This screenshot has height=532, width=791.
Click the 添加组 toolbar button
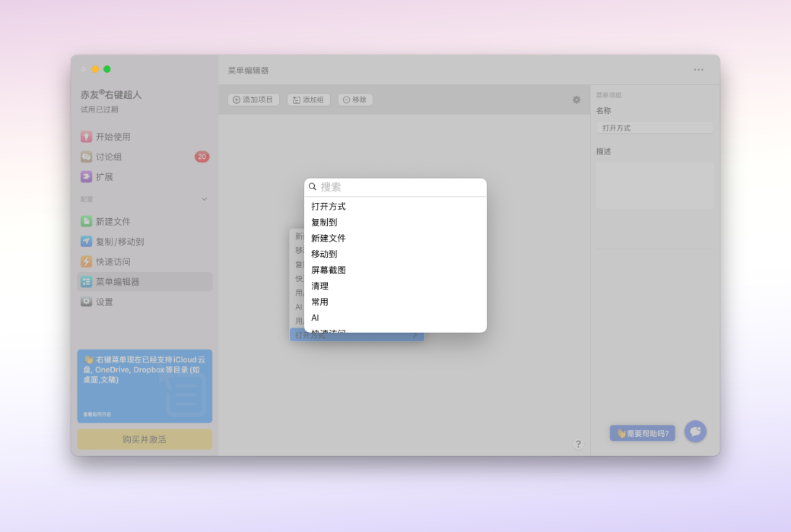(309, 100)
